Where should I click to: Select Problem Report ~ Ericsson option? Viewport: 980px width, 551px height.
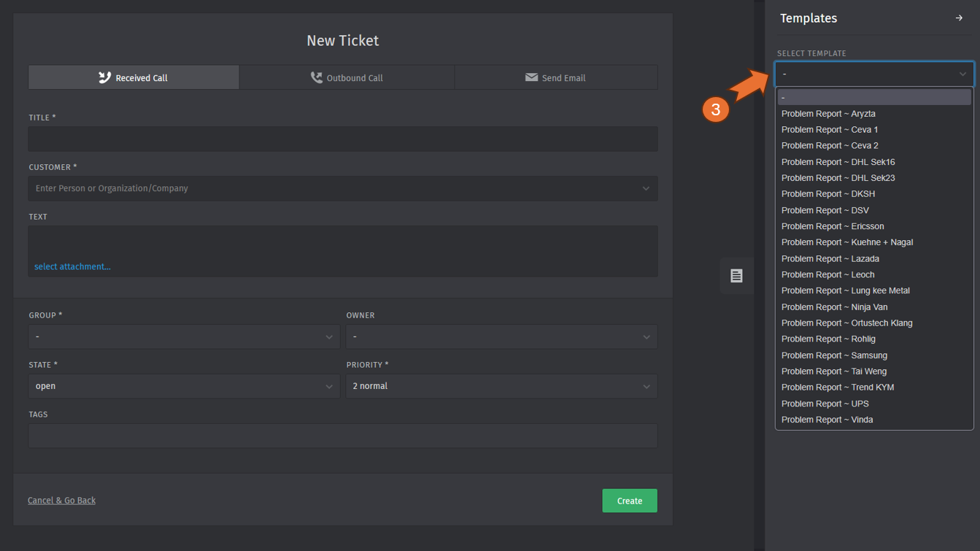pyautogui.click(x=833, y=226)
